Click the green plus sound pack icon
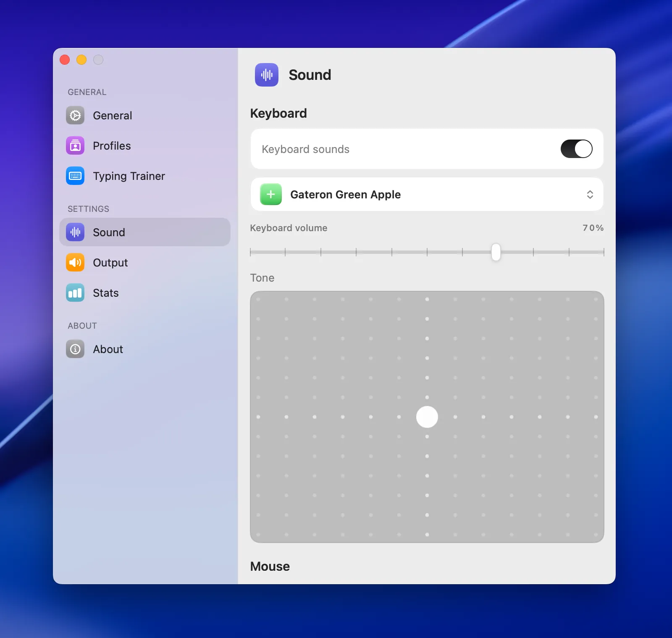 point(271,194)
